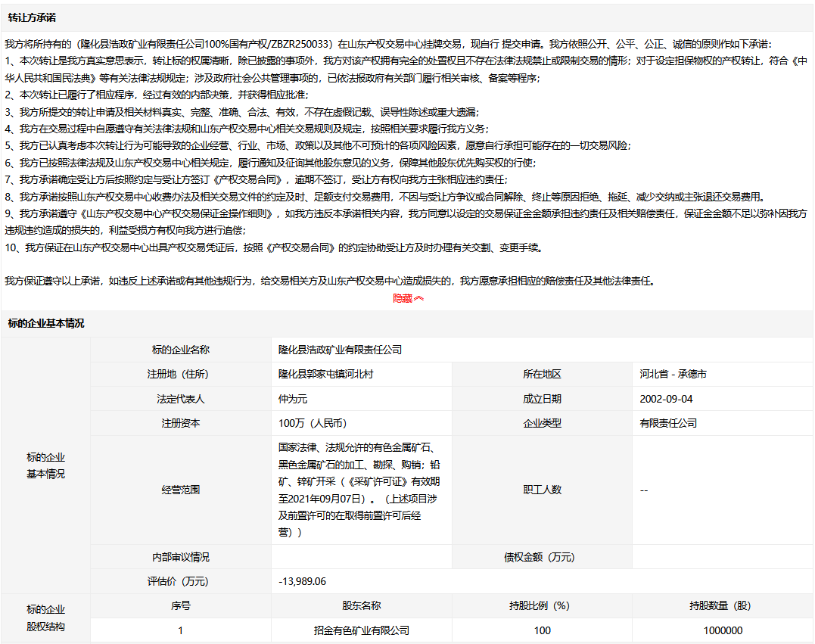Select the appraisal value -13,989.06
815x644 pixels.
coord(302,581)
